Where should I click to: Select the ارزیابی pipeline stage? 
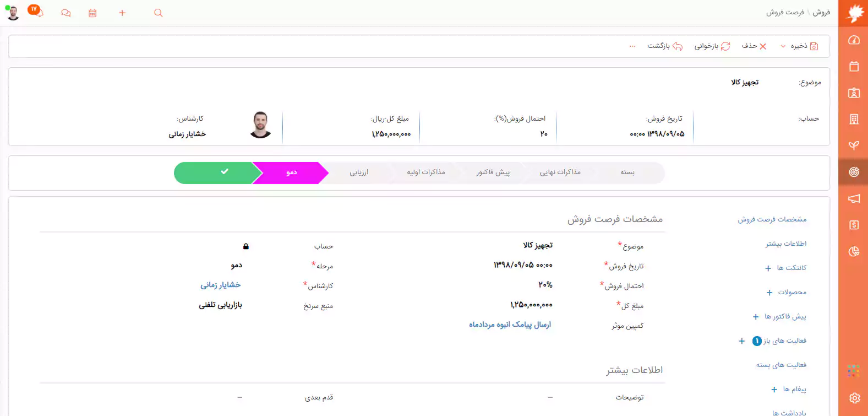tap(359, 172)
